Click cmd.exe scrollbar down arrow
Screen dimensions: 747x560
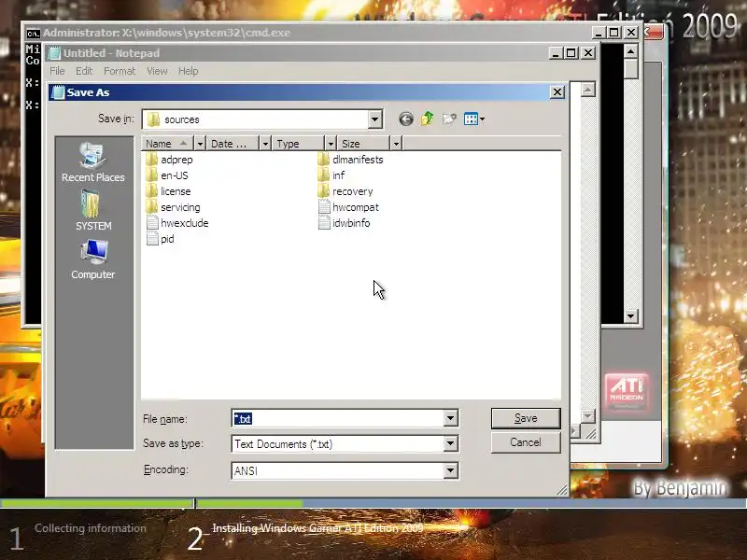coord(631,315)
